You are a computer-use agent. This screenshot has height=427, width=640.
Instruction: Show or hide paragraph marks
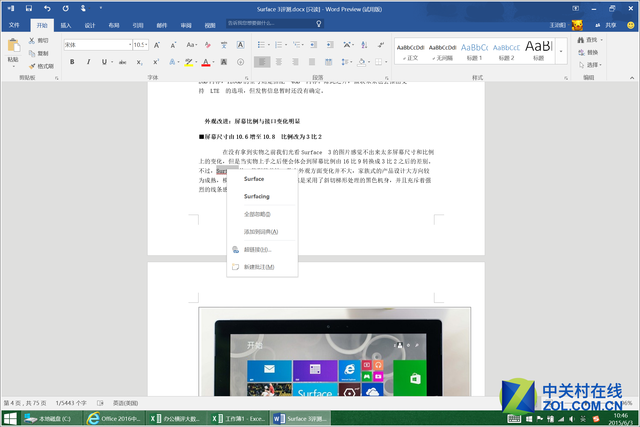(x=381, y=45)
